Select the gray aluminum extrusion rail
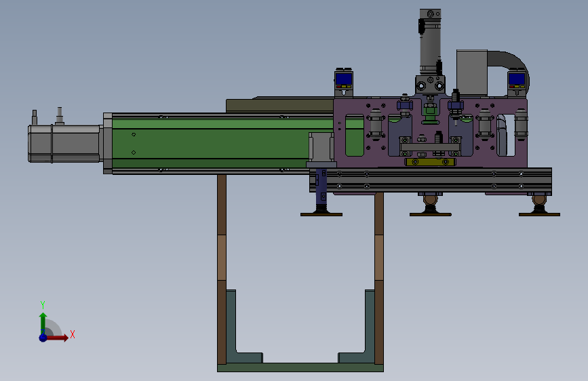Viewport: 588px width, 381px height. 431,180
